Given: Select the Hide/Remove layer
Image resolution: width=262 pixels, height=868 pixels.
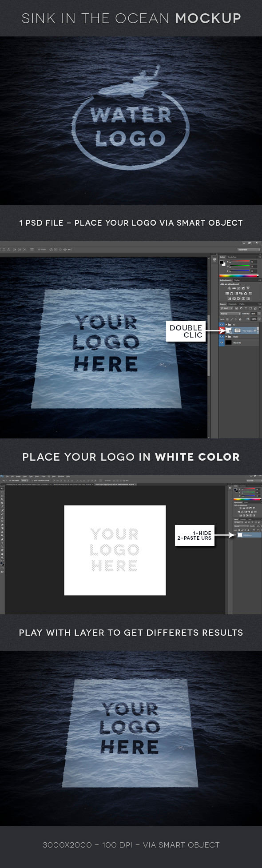Looking at the screenshot, I should 249,535.
